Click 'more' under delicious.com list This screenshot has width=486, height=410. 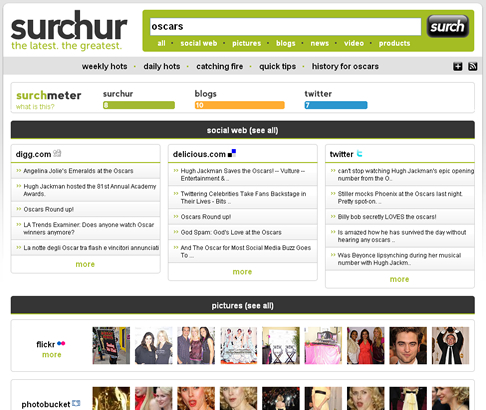[x=242, y=272]
